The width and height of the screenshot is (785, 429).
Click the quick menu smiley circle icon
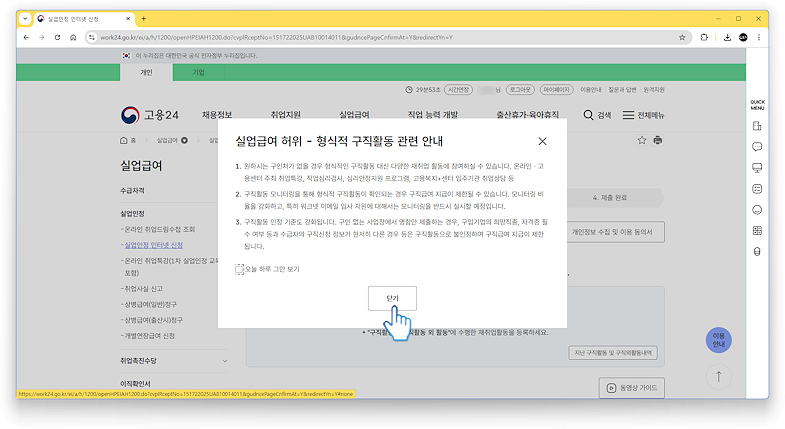click(757, 210)
